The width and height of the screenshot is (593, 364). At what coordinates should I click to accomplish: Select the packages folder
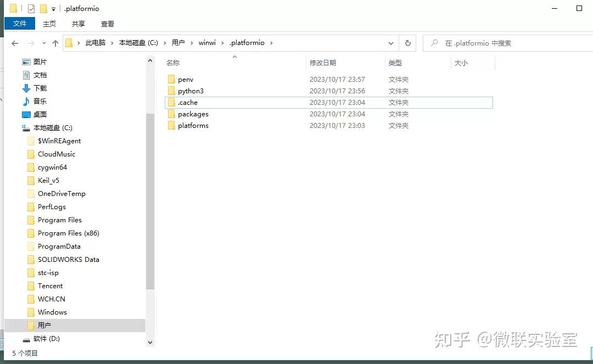coord(193,114)
